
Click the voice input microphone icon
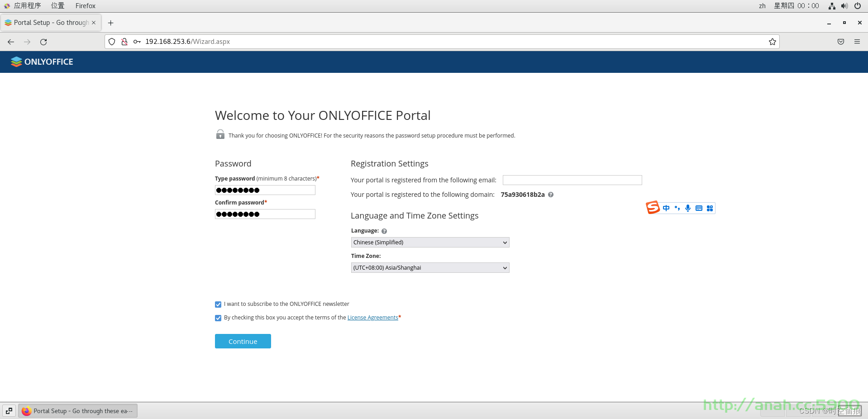(x=688, y=208)
